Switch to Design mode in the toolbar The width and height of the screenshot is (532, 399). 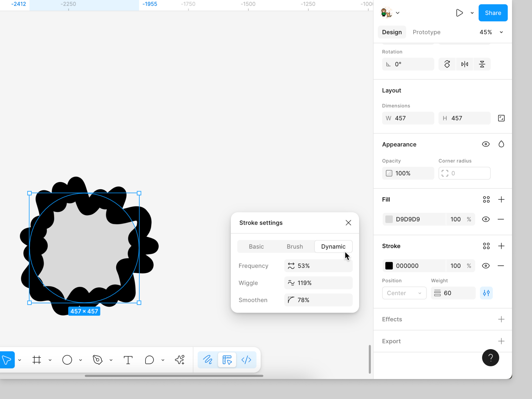[227, 360]
